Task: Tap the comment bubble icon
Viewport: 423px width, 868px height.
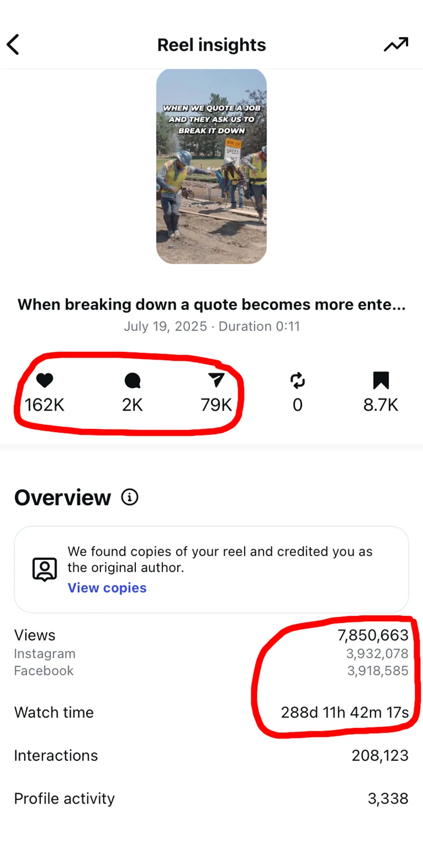Action: (x=132, y=380)
